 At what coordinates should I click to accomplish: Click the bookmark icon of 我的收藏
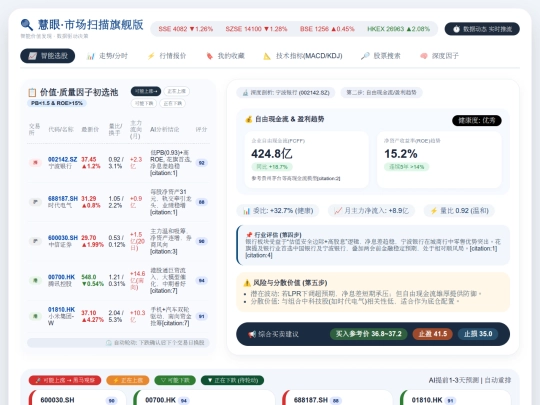click(x=209, y=56)
